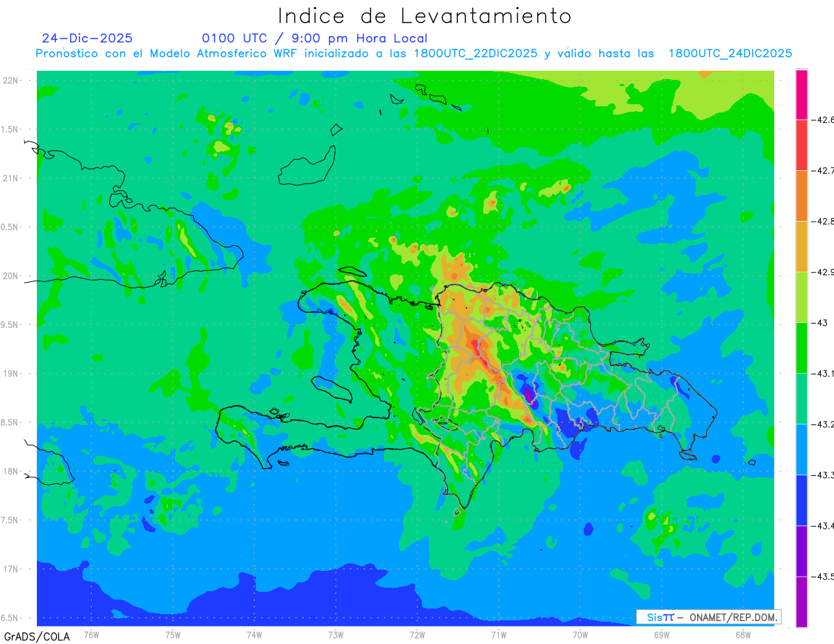Click the '21N' latitude label
Viewport: 834px width, 644px height.
(12, 178)
